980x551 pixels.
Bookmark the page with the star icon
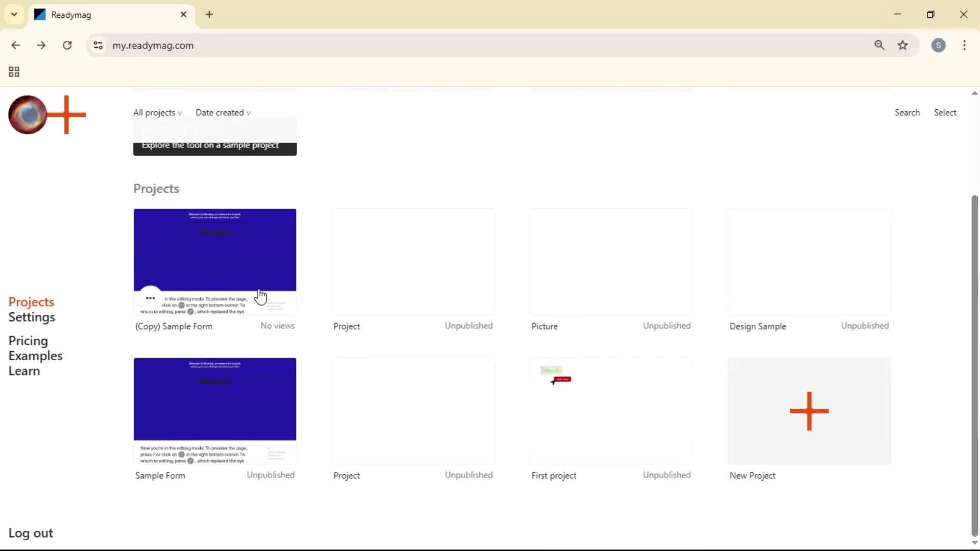pos(903,45)
